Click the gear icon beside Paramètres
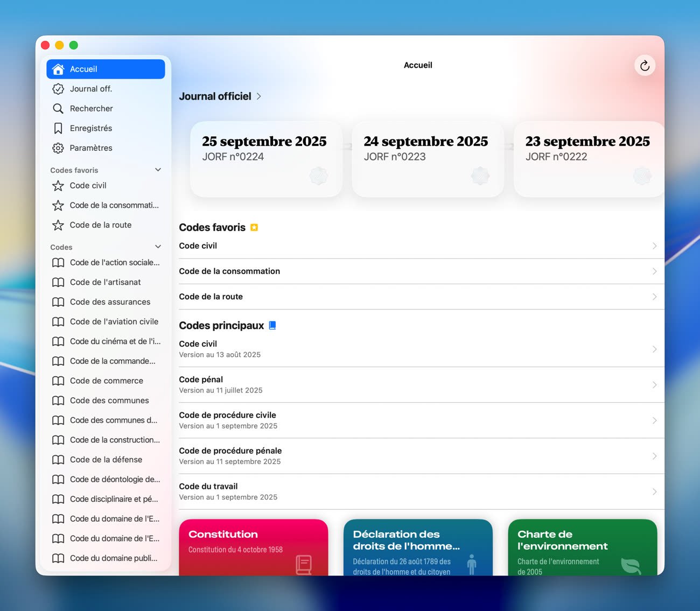This screenshot has height=611, width=700. coord(58,148)
